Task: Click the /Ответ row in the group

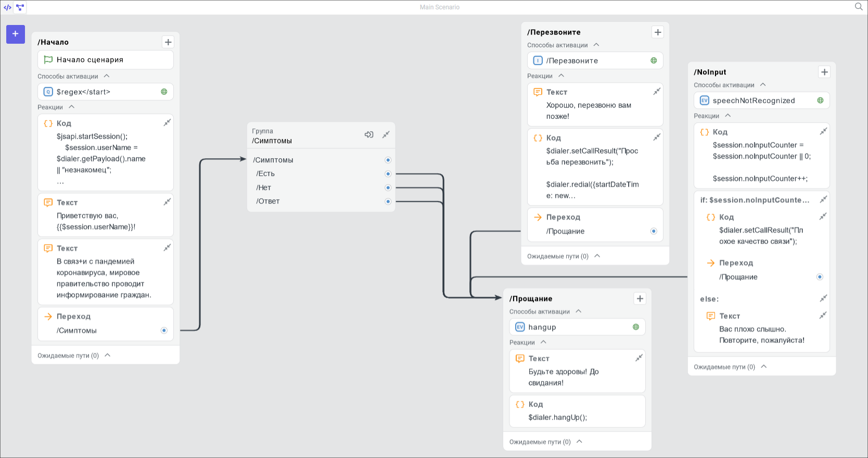Action: coord(321,201)
